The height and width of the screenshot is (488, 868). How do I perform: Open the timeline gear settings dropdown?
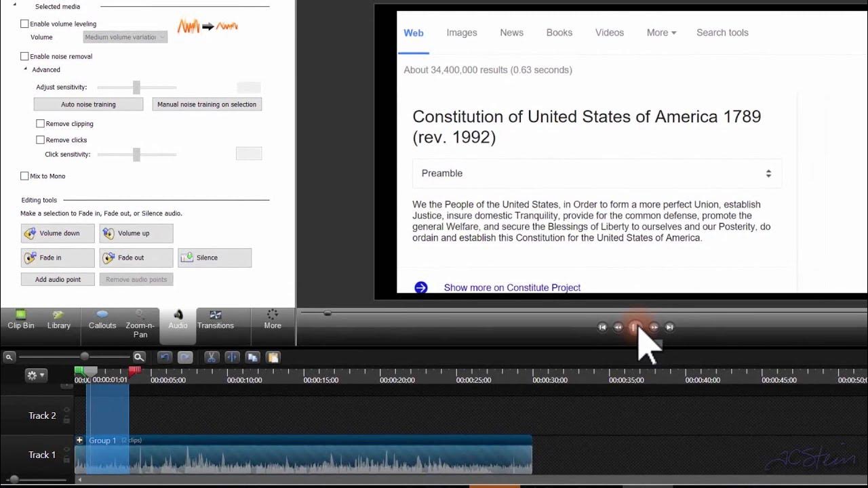point(35,375)
